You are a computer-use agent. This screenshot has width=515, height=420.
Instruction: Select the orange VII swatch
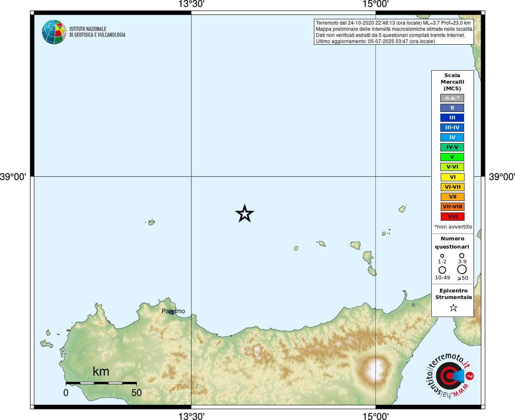tap(452, 197)
